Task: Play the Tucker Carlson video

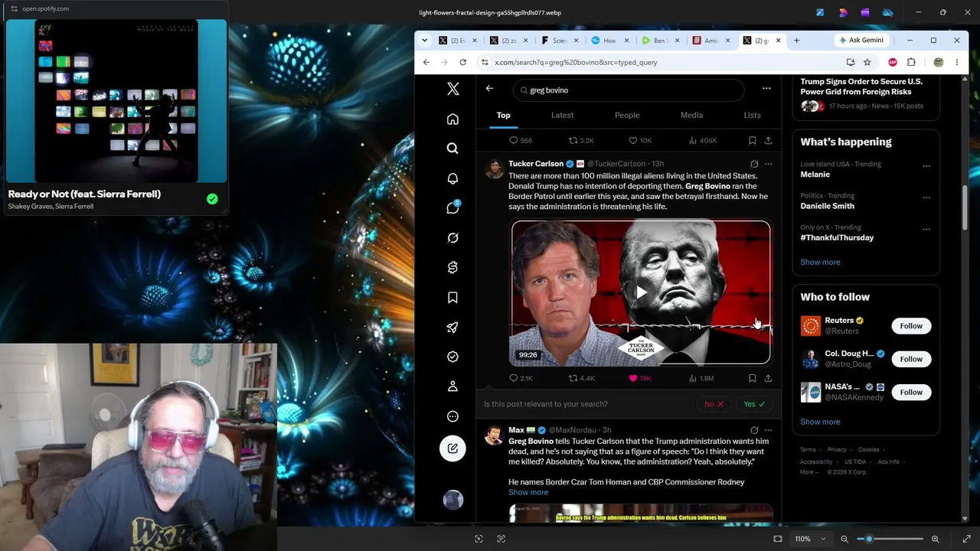Action: [641, 292]
